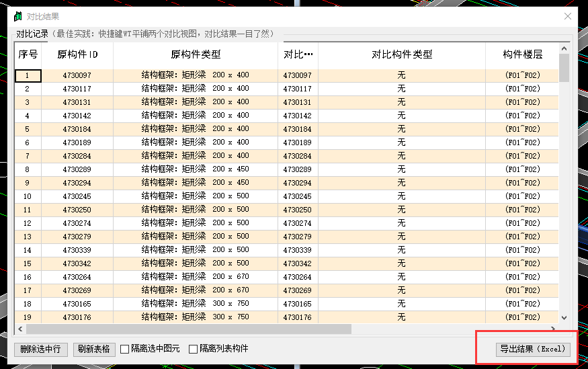This screenshot has width=588, height=369.
Task: Click the 原构件类型 column header
Action: 196,54
